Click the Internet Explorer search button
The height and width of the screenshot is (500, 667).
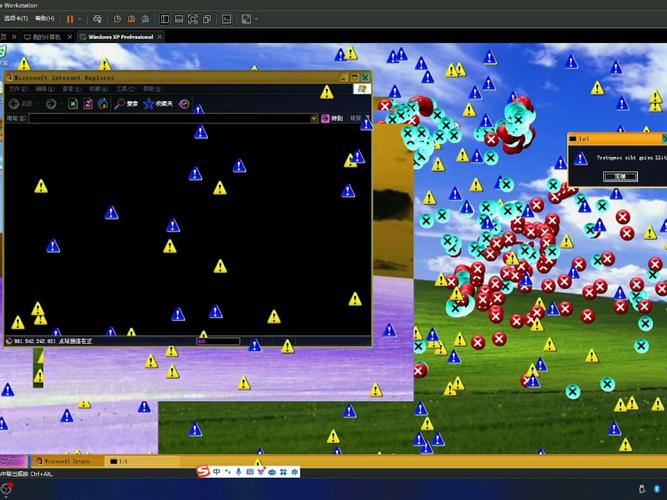(x=126, y=103)
